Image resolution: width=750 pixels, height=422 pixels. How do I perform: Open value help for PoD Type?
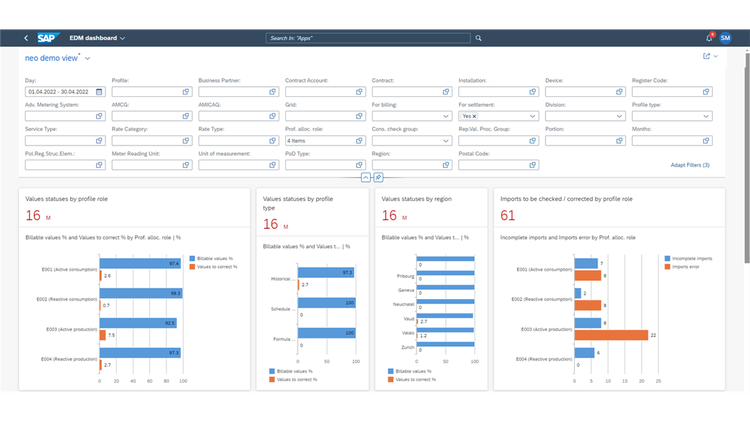[x=359, y=165]
